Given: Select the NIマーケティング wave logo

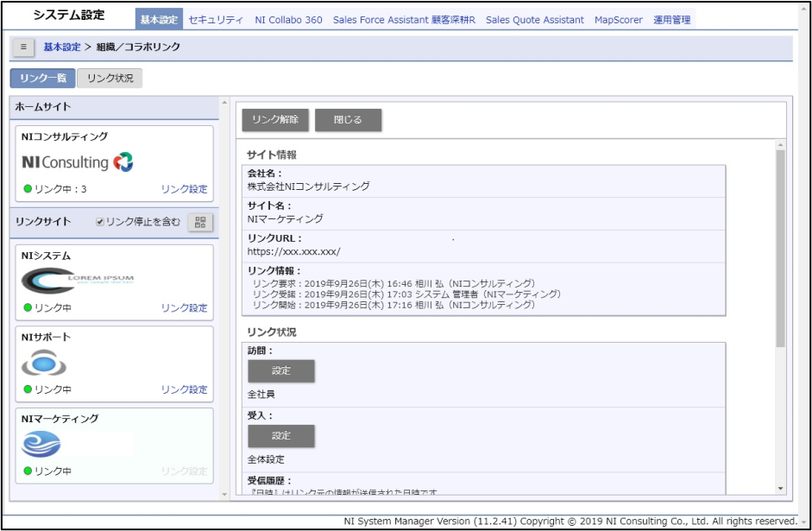Looking at the screenshot, I should pos(41,444).
